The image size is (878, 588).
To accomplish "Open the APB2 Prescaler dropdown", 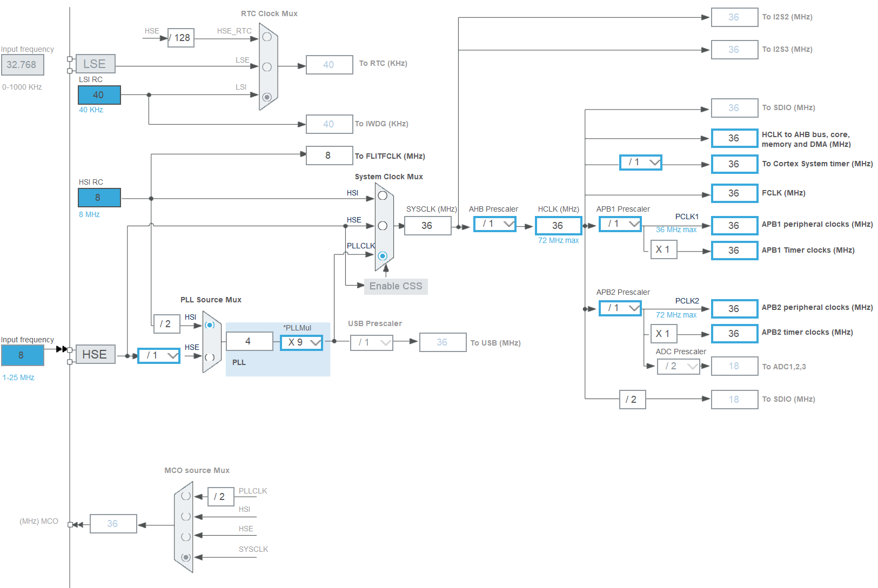I will (x=620, y=308).
